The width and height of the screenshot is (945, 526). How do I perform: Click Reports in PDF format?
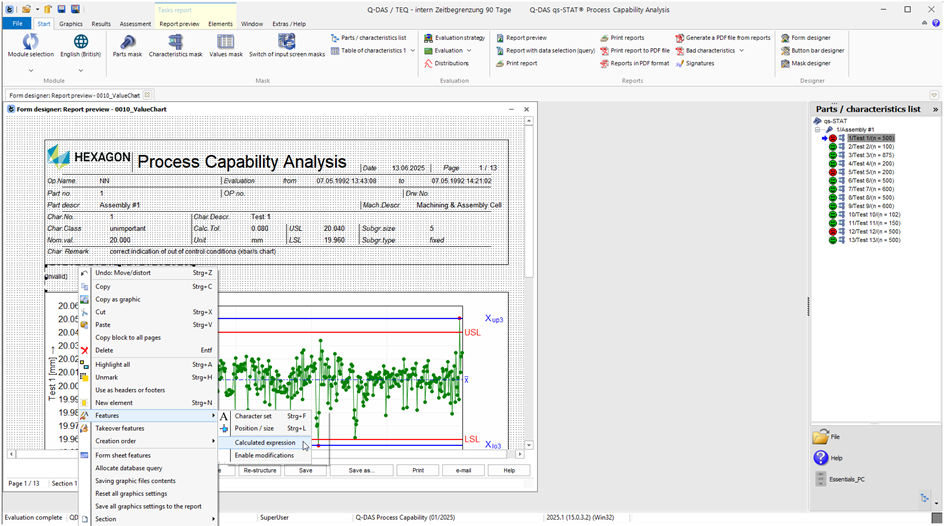pos(635,63)
